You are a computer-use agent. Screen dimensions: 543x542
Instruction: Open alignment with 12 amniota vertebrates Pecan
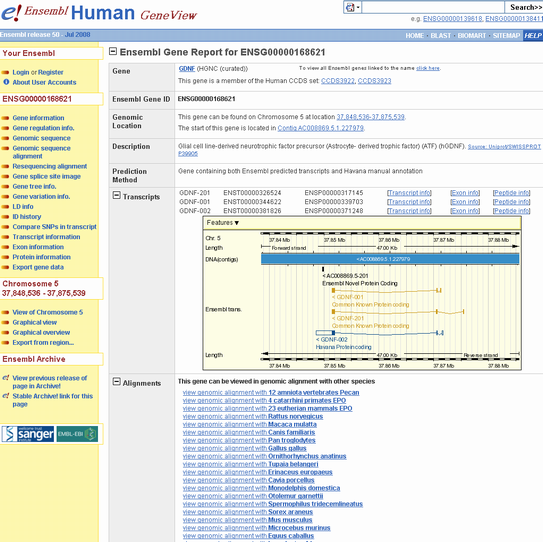point(271,392)
